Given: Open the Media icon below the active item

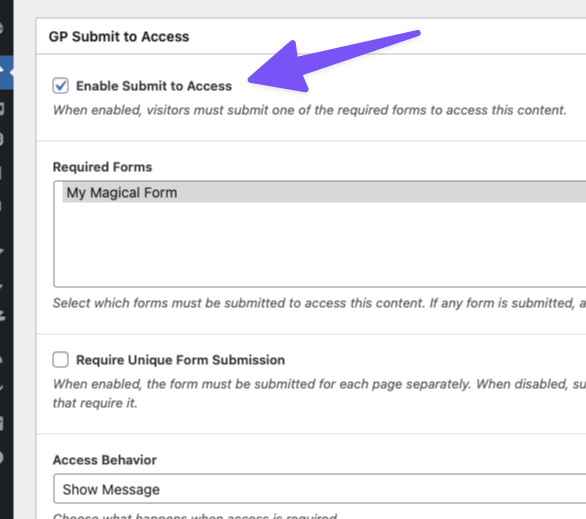Looking at the screenshot, I should pos(1,109).
